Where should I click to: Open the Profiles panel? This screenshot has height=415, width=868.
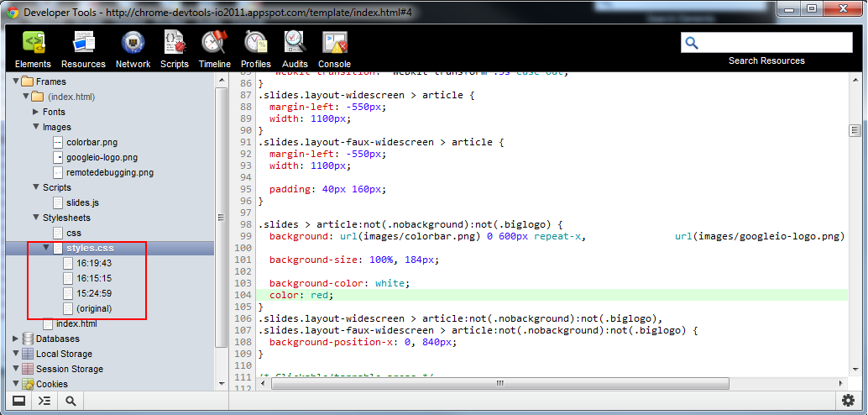[256, 50]
